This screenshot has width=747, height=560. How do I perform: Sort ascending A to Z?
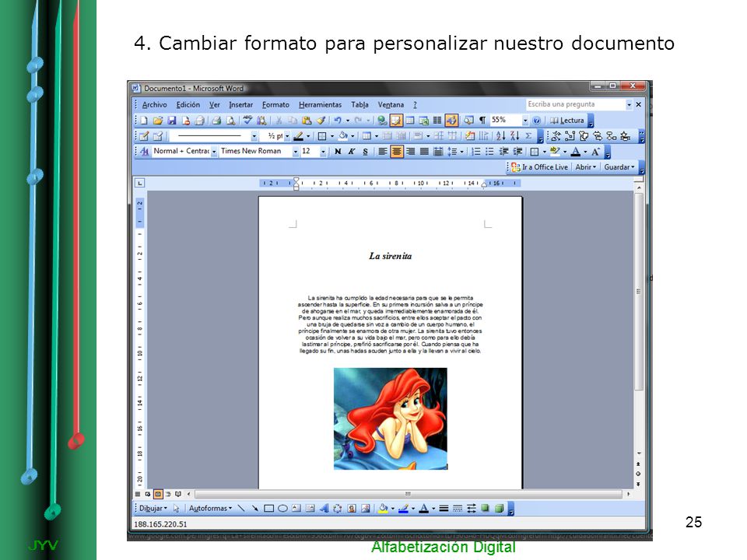(x=500, y=136)
